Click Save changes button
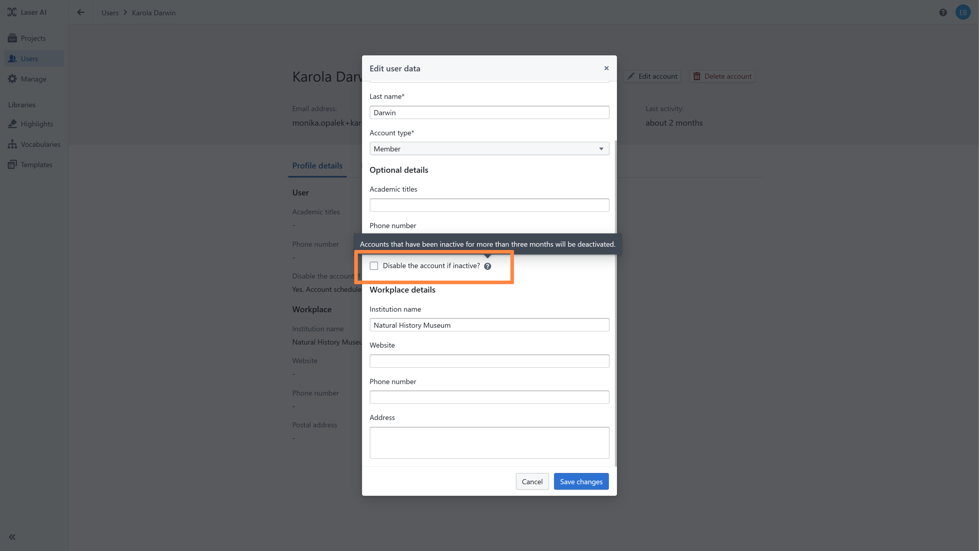 coord(581,481)
